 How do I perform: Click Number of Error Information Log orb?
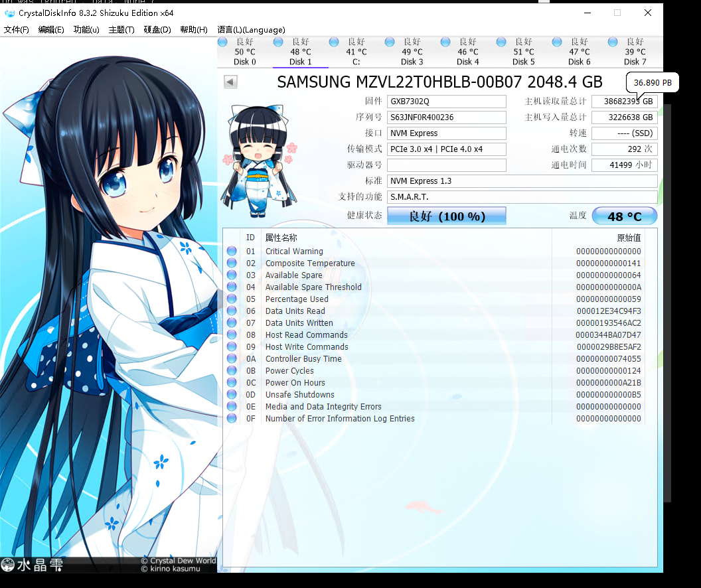point(232,418)
